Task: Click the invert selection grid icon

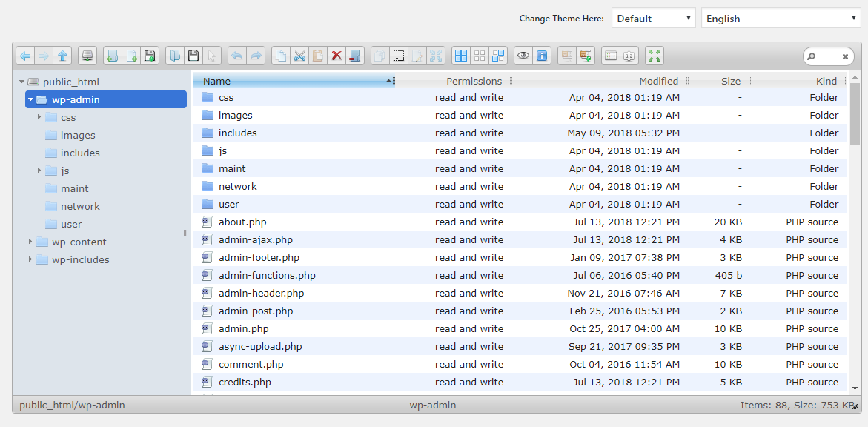Action: pyautogui.click(x=498, y=56)
